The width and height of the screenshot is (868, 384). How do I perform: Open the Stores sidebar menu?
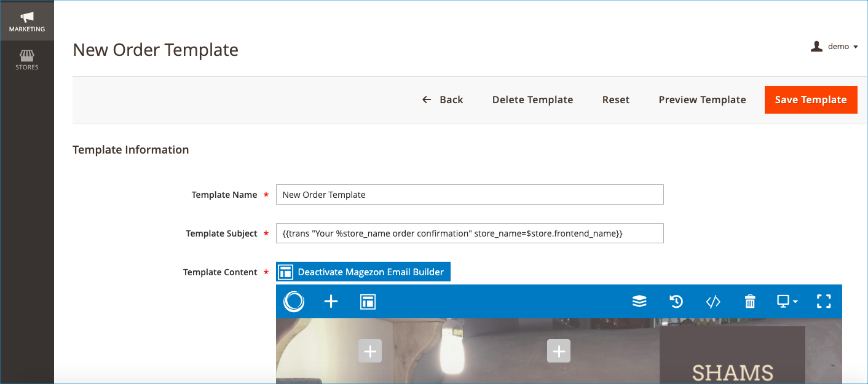(x=27, y=60)
